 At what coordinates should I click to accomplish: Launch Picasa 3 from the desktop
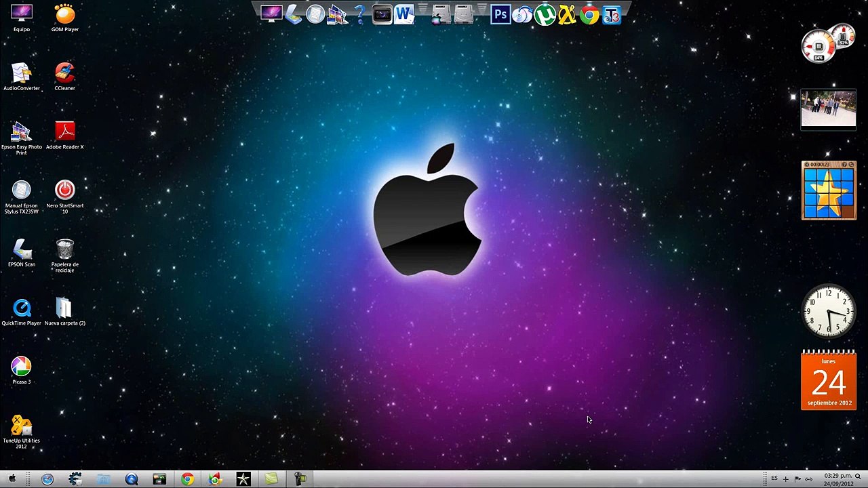(22, 371)
